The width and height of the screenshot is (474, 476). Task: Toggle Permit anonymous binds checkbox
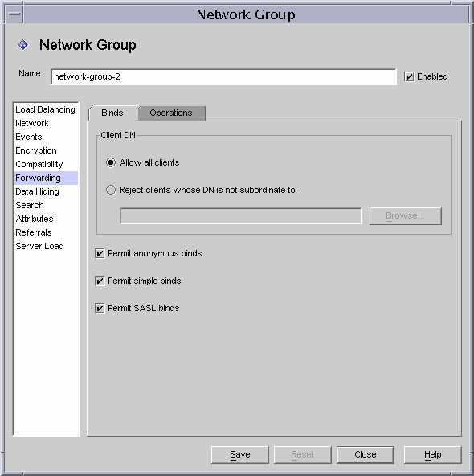coord(100,253)
